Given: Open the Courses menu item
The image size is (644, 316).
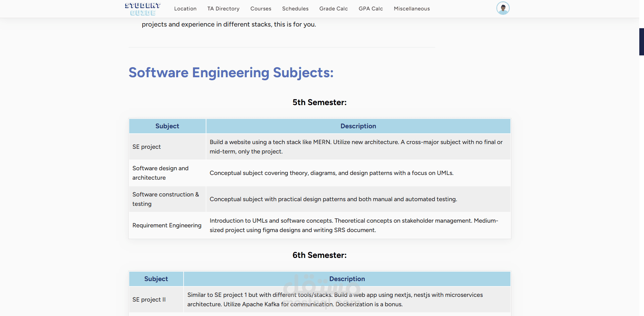Looking at the screenshot, I should (x=261, y=9).
